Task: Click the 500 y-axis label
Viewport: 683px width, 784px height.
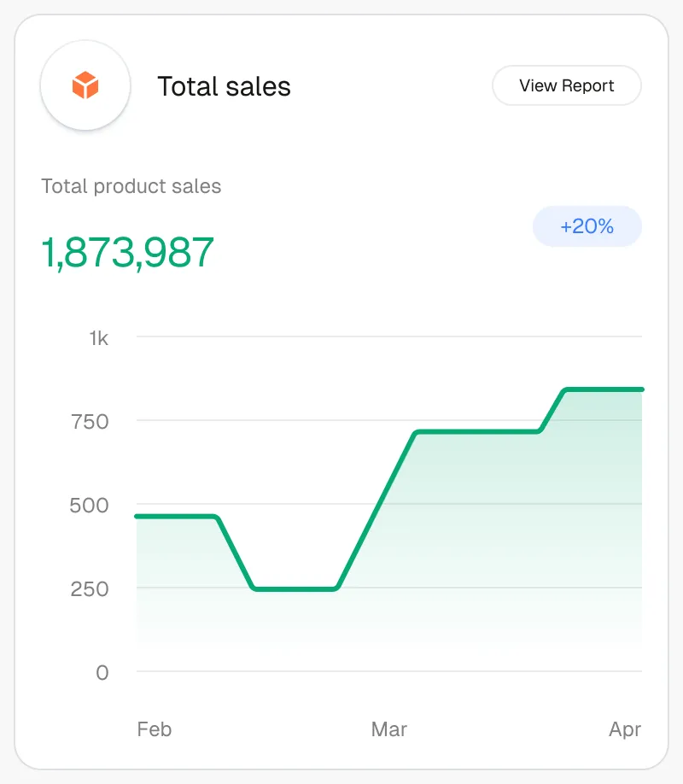Action: [90, 505]
